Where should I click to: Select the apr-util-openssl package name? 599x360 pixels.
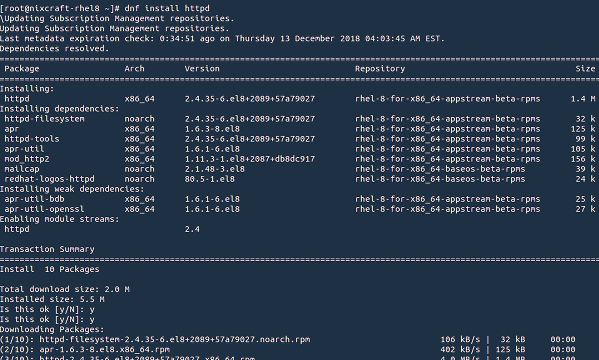pos(44,209)
